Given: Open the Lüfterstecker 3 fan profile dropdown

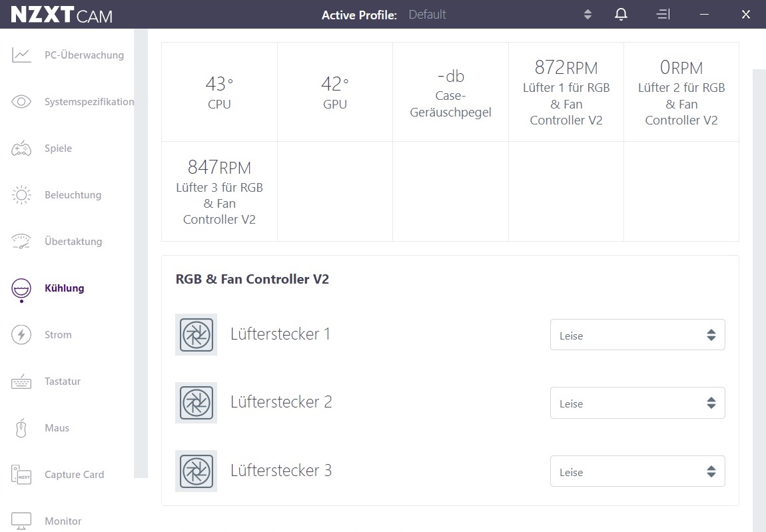Looking at the screenshot, I should click(637, 471).
